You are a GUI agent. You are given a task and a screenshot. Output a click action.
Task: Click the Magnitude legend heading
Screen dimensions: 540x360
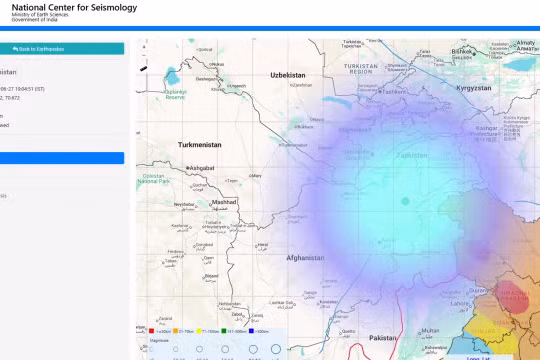[159, 340]
